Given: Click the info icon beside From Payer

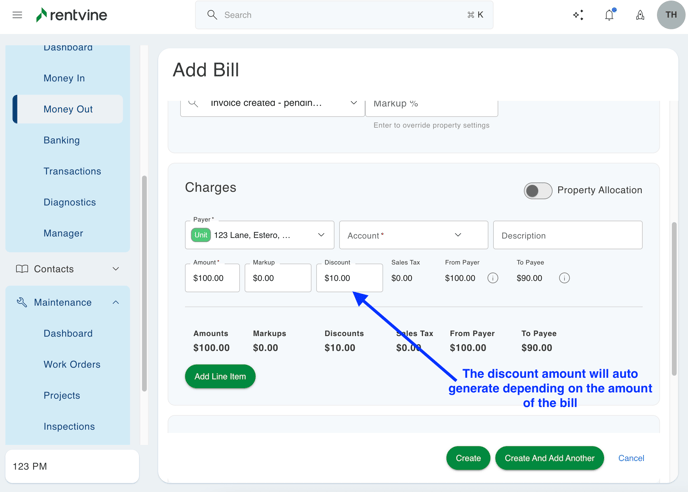Looking at the screenshot, I should tap(493, 278).
